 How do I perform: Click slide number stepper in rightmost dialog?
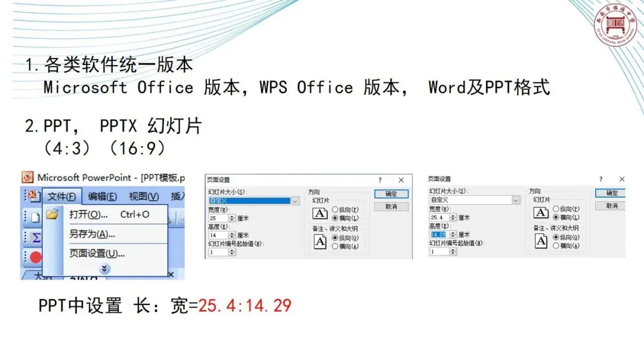(x=453, y=251)
